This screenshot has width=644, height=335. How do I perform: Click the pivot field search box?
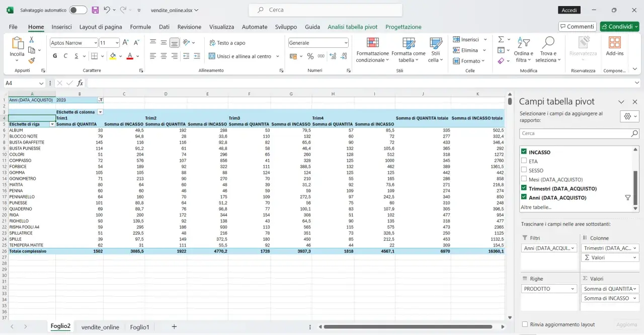pyautogui.click(x=579, y=133)
